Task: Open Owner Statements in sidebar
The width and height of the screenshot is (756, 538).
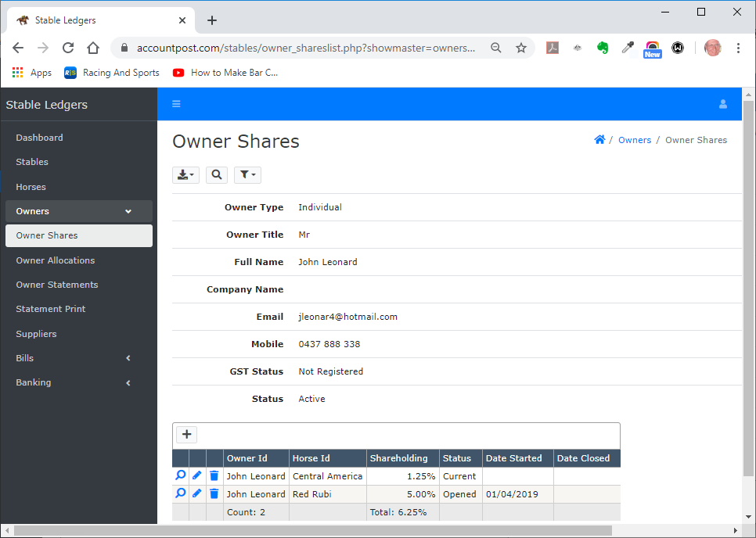Action: tap(79, 285)
